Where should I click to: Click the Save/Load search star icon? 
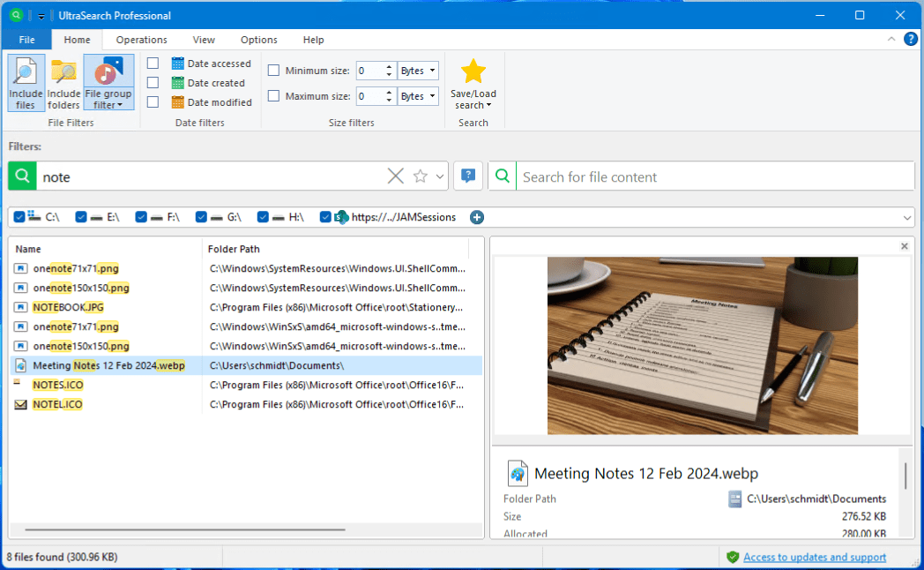473,73
